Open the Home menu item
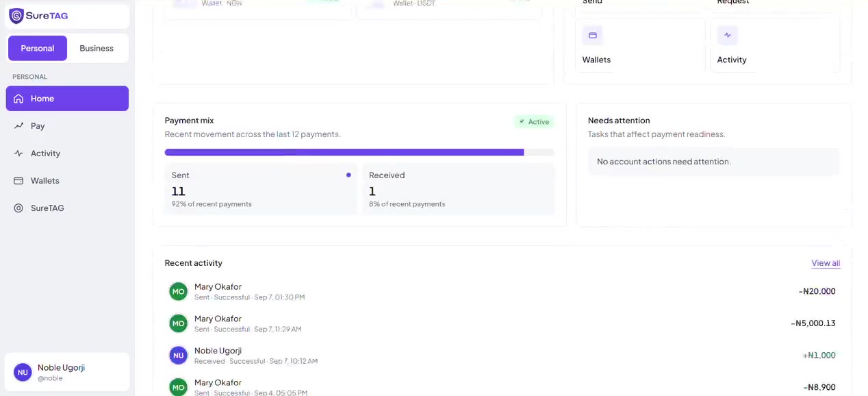This screenshot has width=868, height=396. (x=67, y=99)
